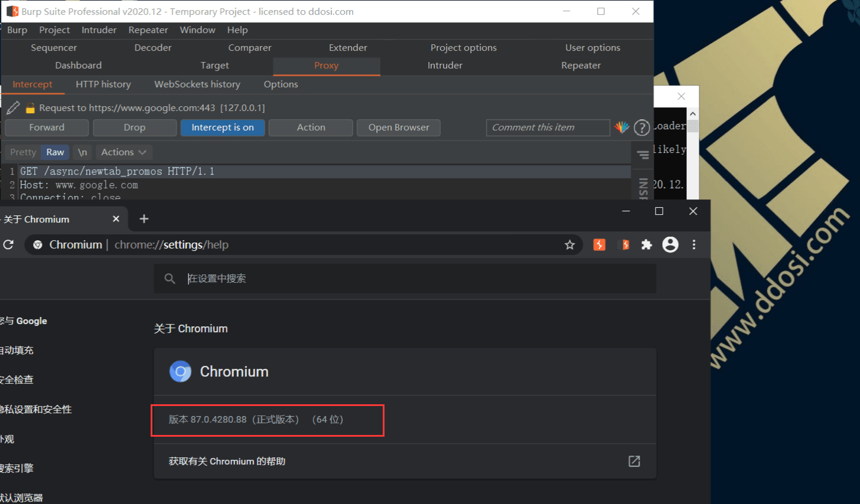Screen dimensions: 860x504
Task: Switch to the Intruder tool tab
Action: pyautogui.click(x=445, y=66)
